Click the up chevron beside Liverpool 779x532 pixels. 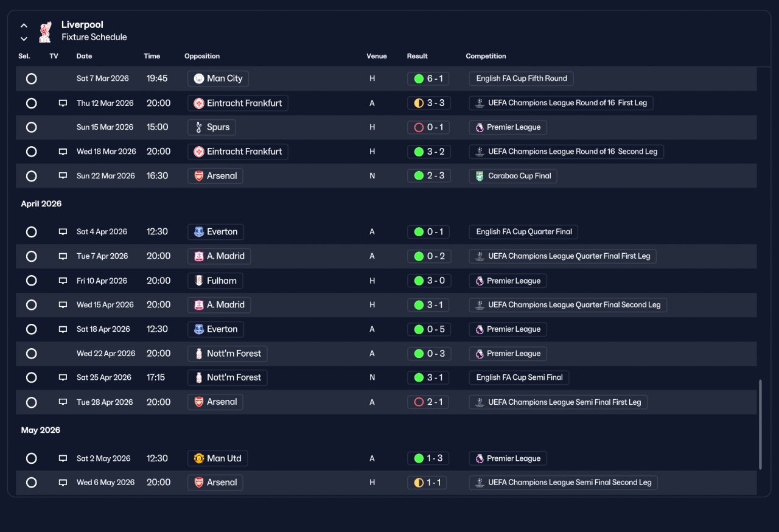click(24, 26)
